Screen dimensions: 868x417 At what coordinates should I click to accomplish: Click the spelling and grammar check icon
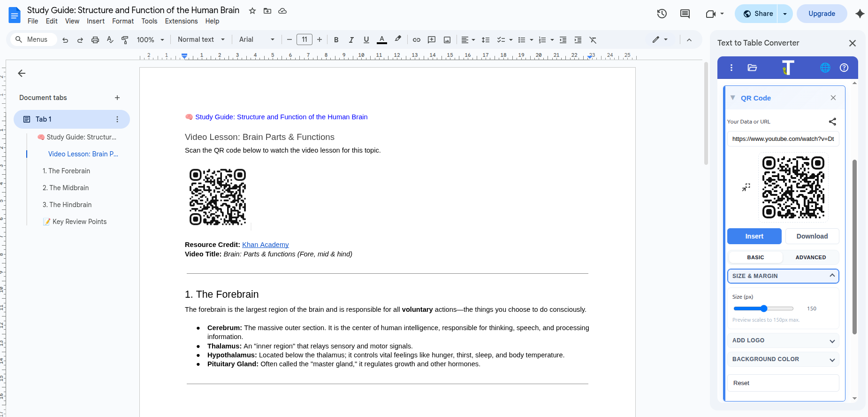[110, 40]
